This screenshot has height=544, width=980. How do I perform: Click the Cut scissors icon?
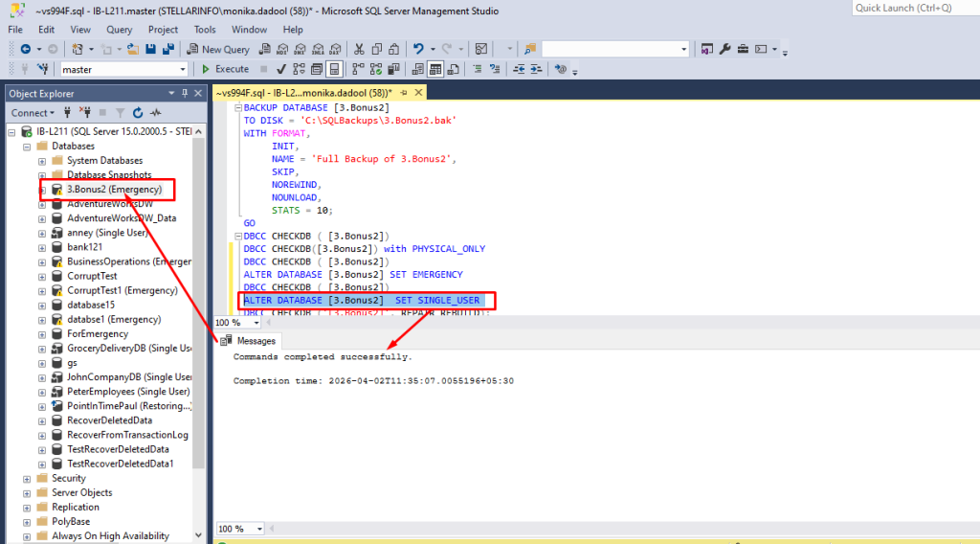pyautogui.click(x=359, y=50)
